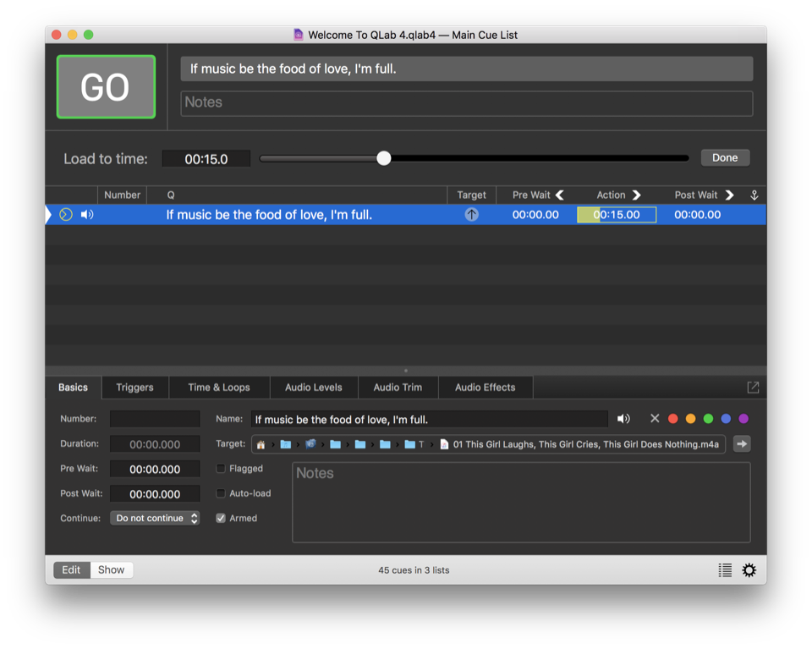Screen dimensions: 812x649
Task: Clear the cue color with X icon
Action: pos(655,419)
